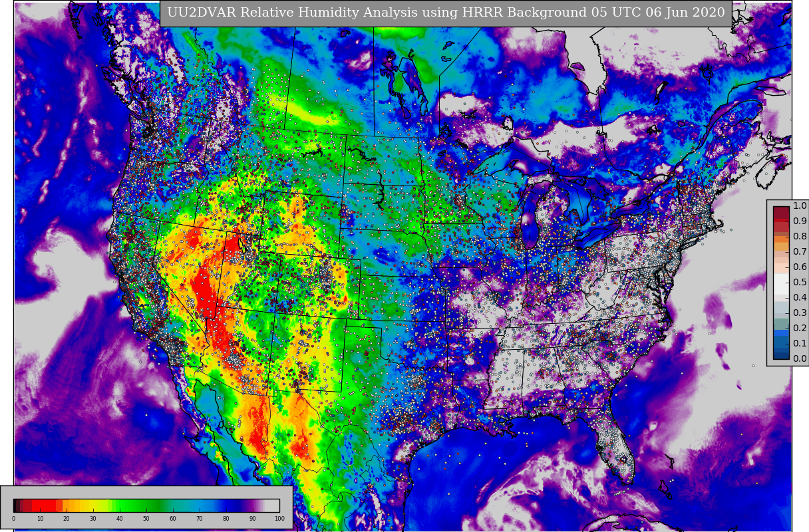Click the 20 tick label on humidity colorbar
The image size is (809, 532).
(x=67, y=519)
